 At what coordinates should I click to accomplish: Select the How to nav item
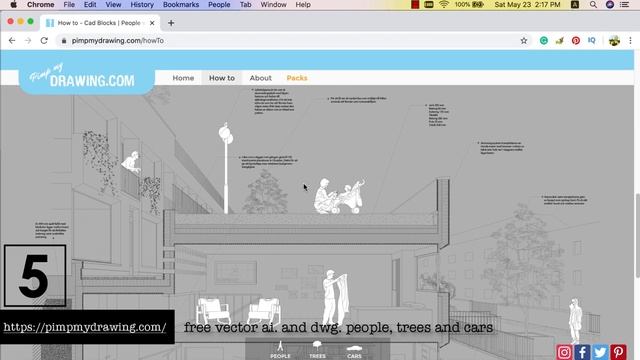point(222,78)
